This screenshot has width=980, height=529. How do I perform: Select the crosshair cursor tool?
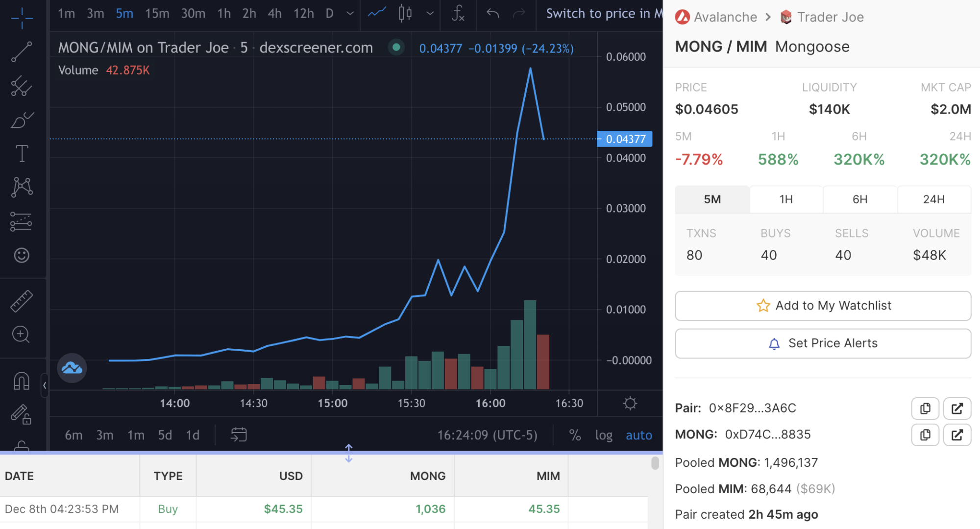pos(22,18)
